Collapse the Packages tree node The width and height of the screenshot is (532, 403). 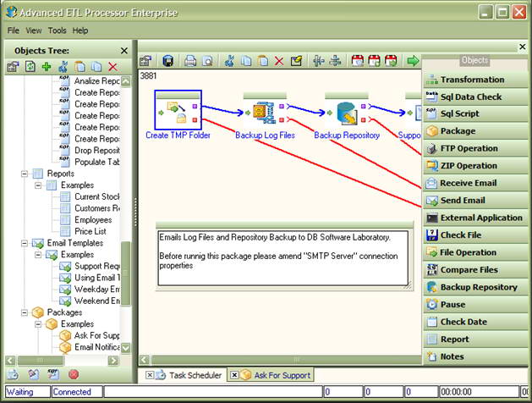tap(25, 312)
